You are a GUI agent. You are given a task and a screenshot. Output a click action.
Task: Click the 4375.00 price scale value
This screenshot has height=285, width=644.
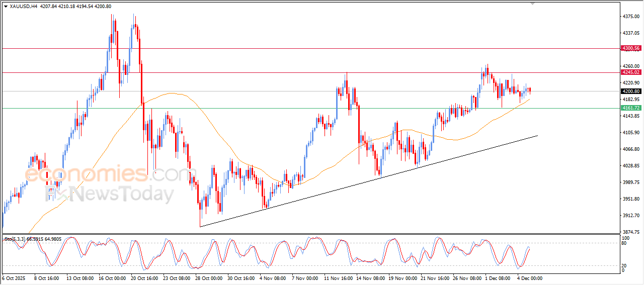631,17
